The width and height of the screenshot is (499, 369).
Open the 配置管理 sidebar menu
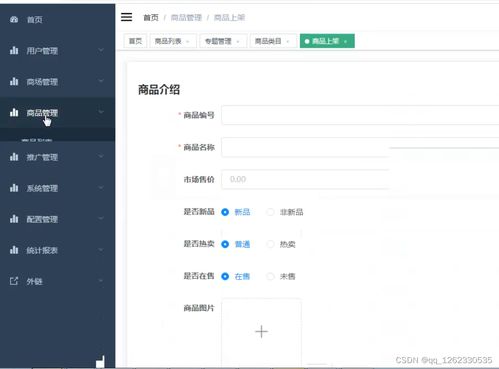coord(57,219)
